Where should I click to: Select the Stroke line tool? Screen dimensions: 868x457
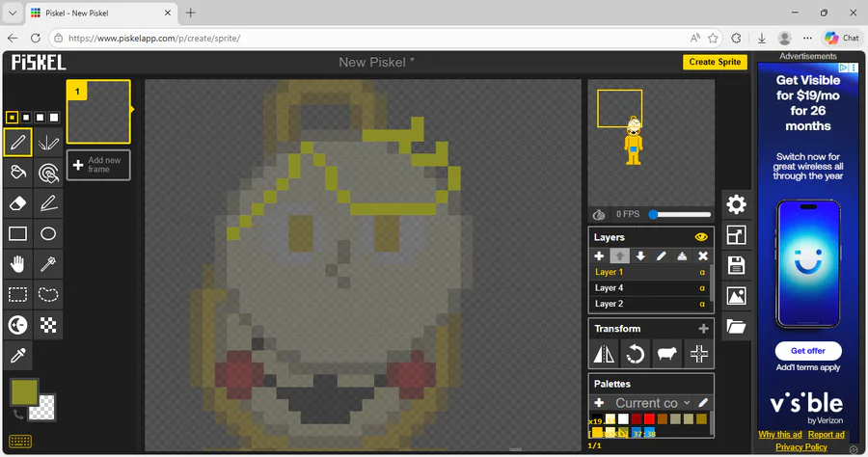[48, 203]
